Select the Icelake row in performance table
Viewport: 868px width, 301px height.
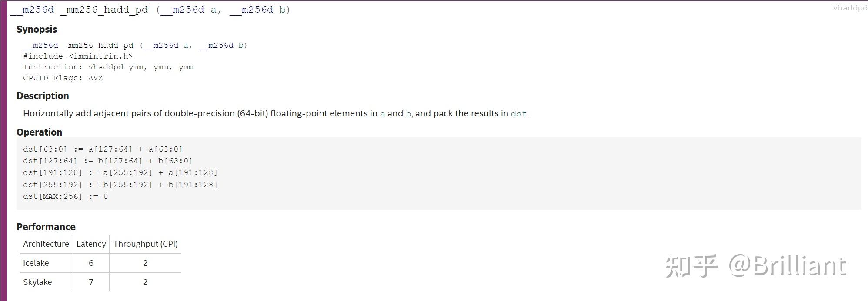point(36,263)
